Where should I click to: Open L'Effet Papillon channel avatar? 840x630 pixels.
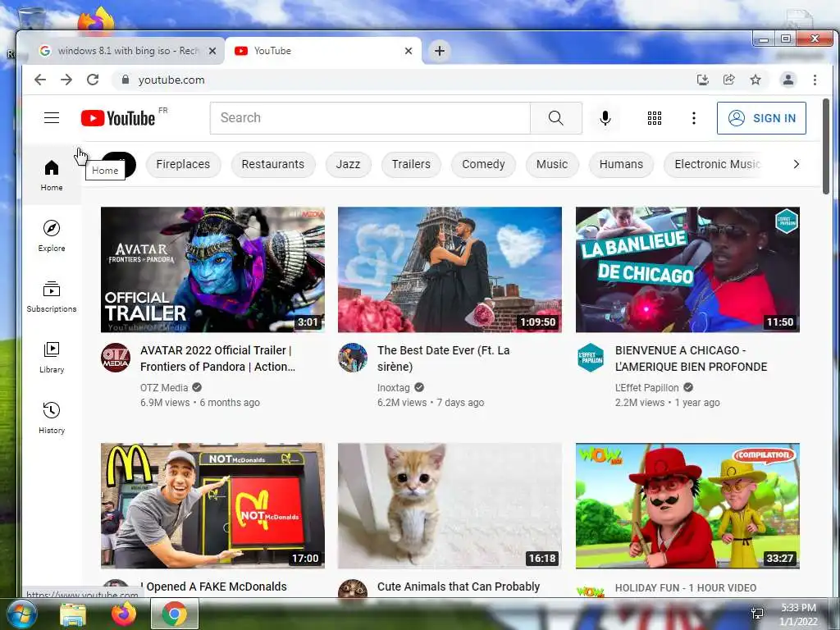pyautogui.click(x=591, y=358)
